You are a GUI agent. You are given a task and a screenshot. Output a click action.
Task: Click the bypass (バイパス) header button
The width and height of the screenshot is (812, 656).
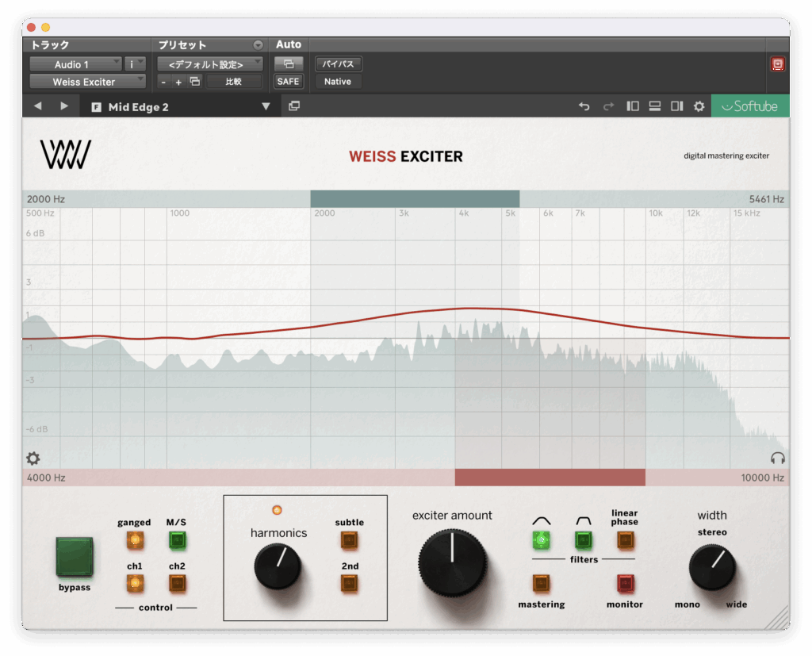pos(338,63)
